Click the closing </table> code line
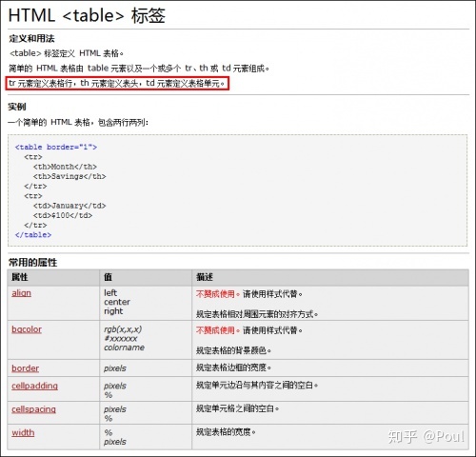The width and height of the screenshot is (476, 457). [33, 235]
